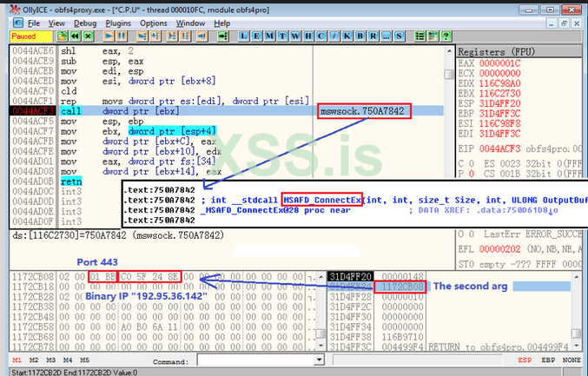Trace into using the toolbar icon
This screenshot has width=588, height=376.
[172, 36]
